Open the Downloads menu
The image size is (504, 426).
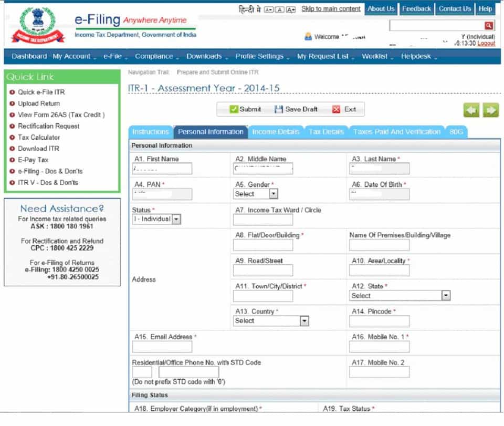207,57
